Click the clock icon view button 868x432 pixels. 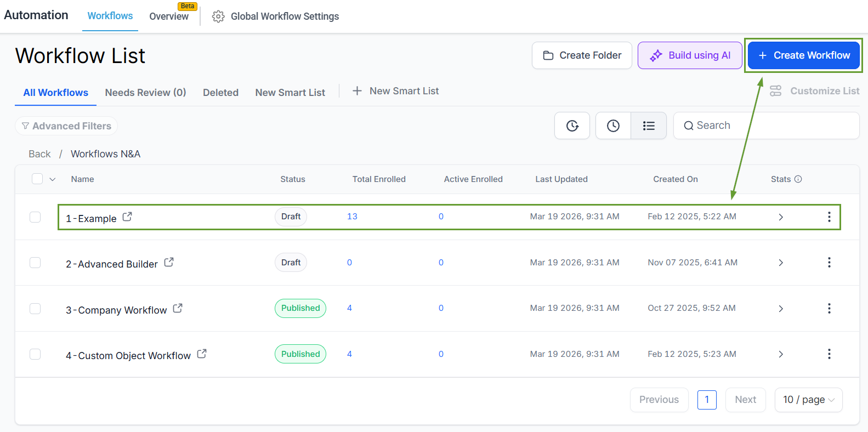(x=613, y=126)
